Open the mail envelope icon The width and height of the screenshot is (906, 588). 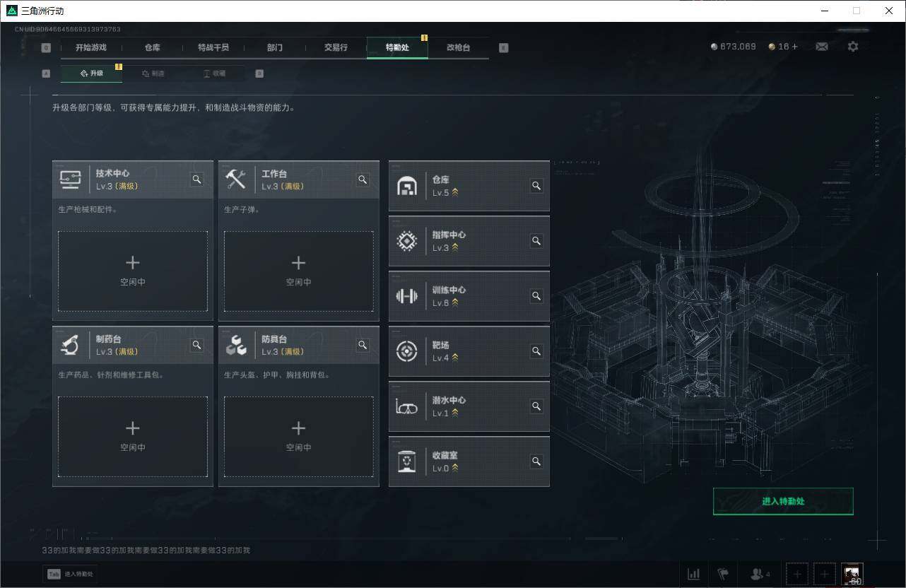pos(821,46)
